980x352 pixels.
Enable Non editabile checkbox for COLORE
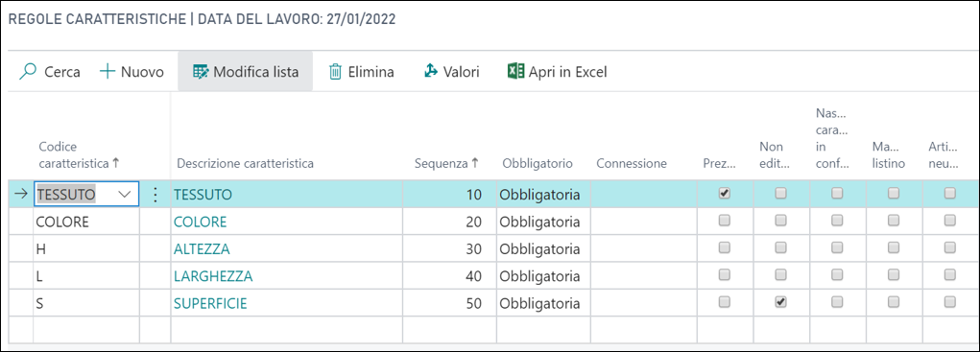point(780,221)
